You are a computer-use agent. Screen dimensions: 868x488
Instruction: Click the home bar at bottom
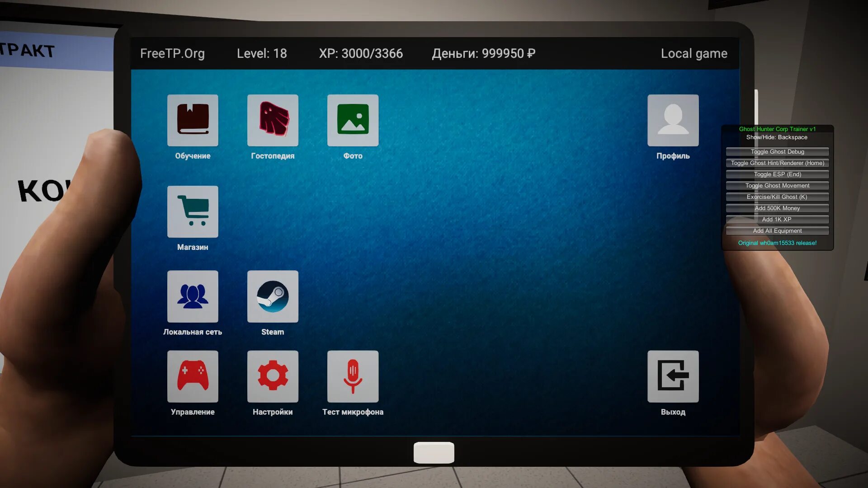click(x=434, y=452)
